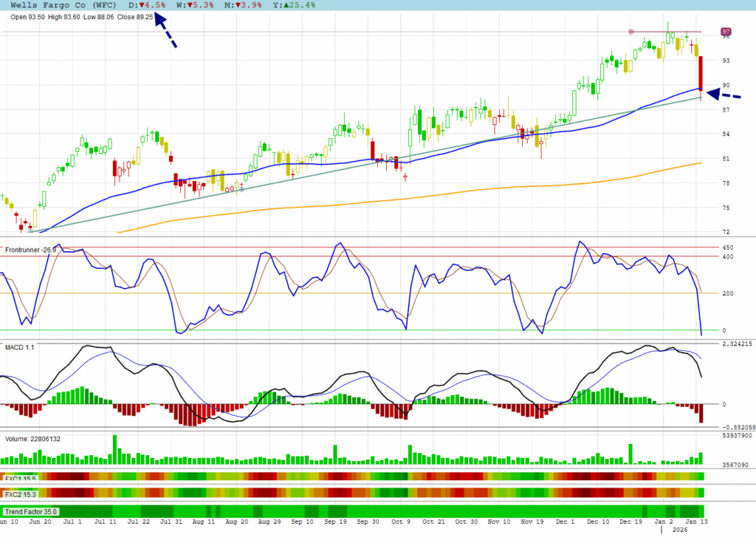Click the red 97 price tag on axis
756x543 pixels.
tap(726, 32)
